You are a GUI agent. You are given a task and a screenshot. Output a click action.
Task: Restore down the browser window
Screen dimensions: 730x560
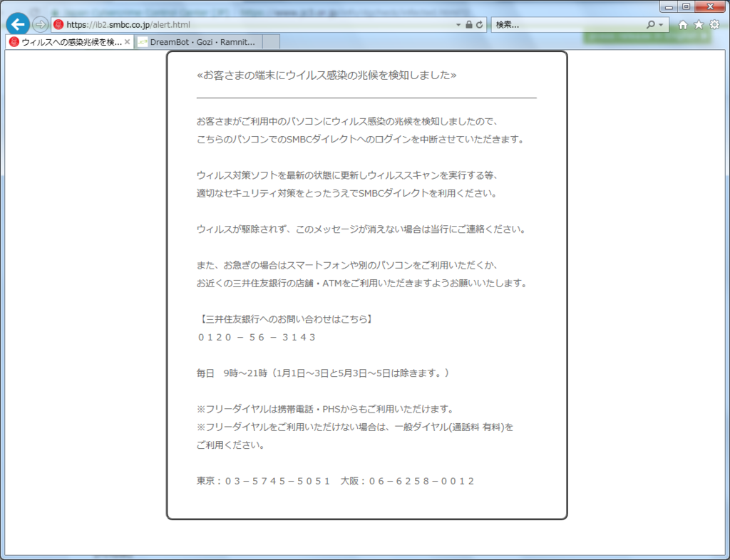687,6
